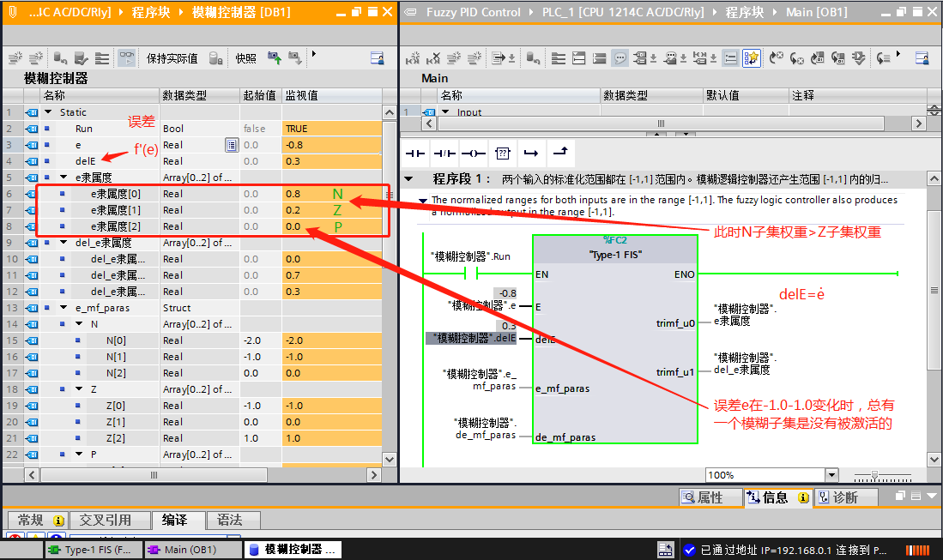Click the close branch arrow icon
The width and height of the screenshot is (943, 560).
(560, 153)
